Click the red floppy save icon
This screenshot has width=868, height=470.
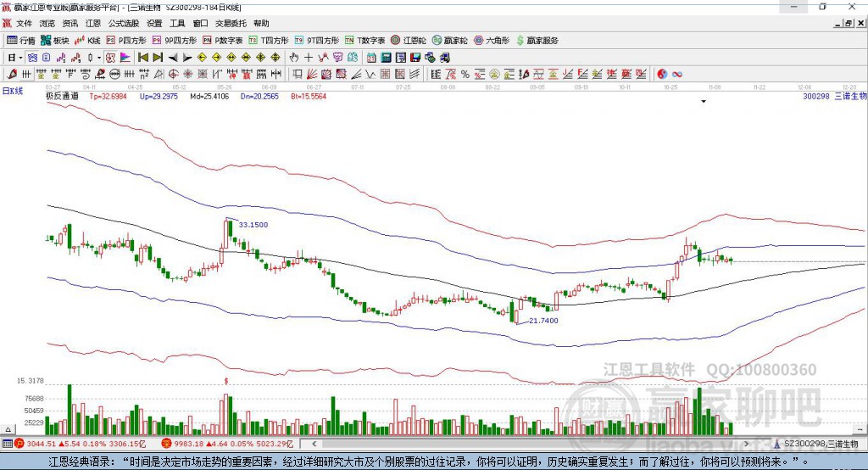(x=415, y=58)
